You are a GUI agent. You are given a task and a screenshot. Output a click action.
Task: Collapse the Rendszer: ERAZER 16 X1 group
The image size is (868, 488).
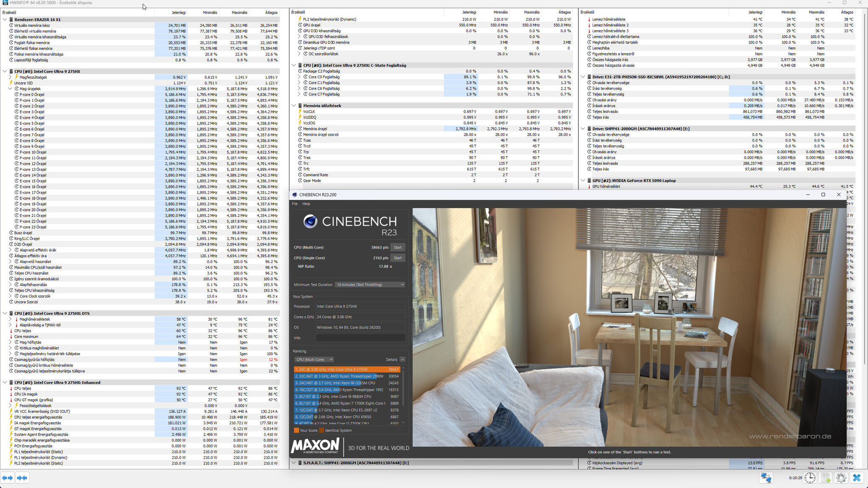(x=5, y=20)
